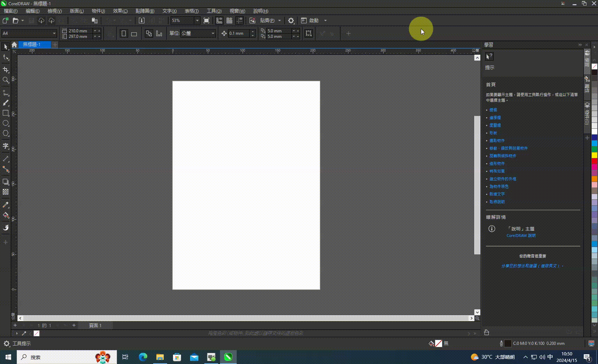Screen dimensions: 598x364
Task: Open the 效果(C) menu
Action: (x=120, y=11)
